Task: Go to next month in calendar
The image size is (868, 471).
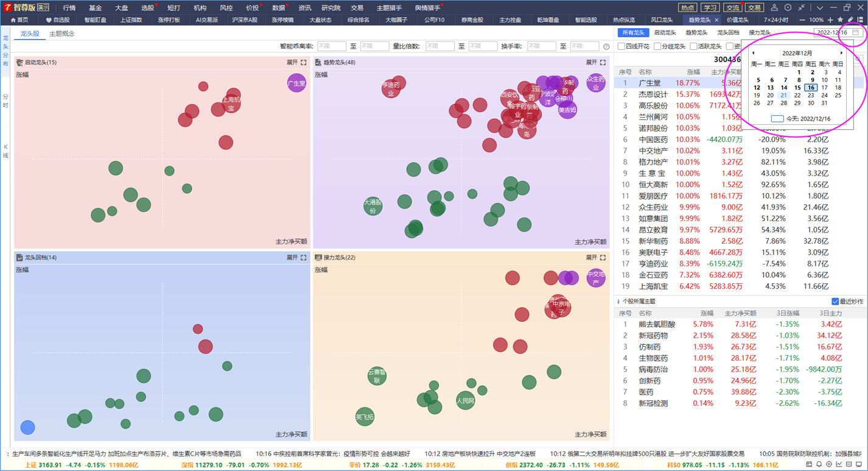Action: 842,53
